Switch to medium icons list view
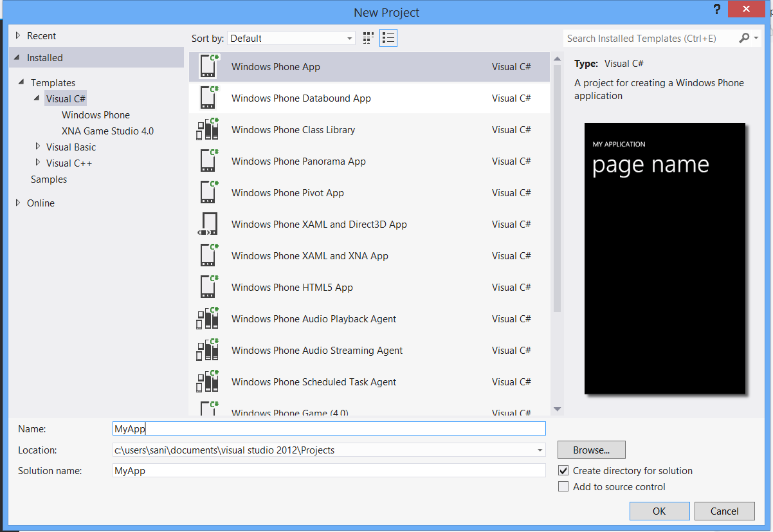 (x=388, y=38)
